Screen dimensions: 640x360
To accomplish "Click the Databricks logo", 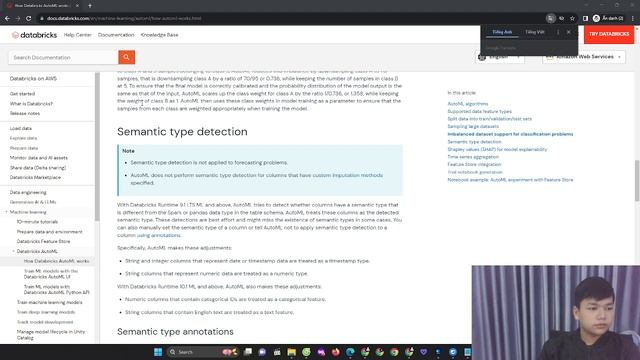I will coord(34,35).
